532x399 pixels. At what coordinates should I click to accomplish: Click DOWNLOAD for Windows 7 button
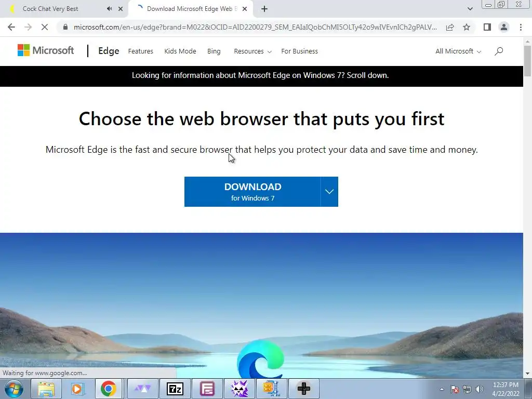click(252, 192)
